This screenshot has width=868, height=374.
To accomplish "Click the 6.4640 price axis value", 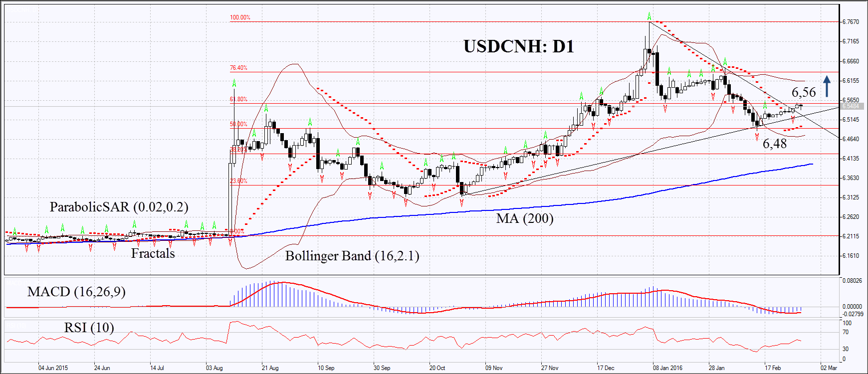I will point(851,139).
